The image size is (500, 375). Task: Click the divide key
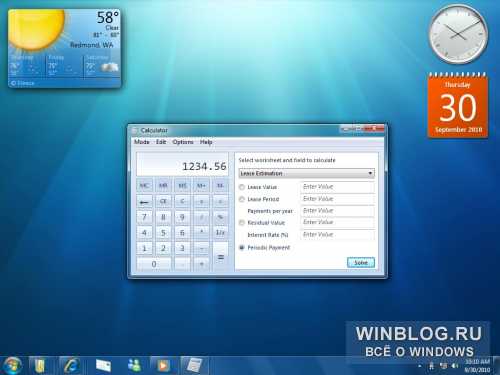pos(201,217)
